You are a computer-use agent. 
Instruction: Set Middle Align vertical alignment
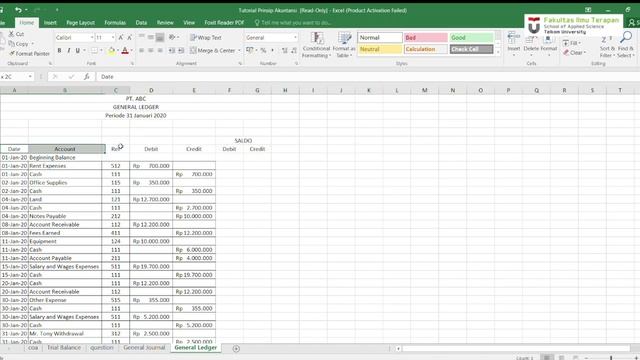[x=151, y=38]
